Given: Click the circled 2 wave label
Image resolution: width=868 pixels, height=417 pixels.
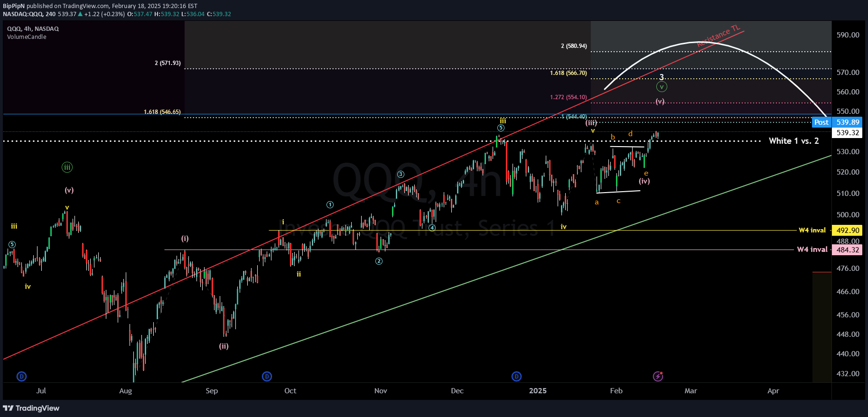Looking at the screenshot, I should pyautogui.click(x=379, y=261).
